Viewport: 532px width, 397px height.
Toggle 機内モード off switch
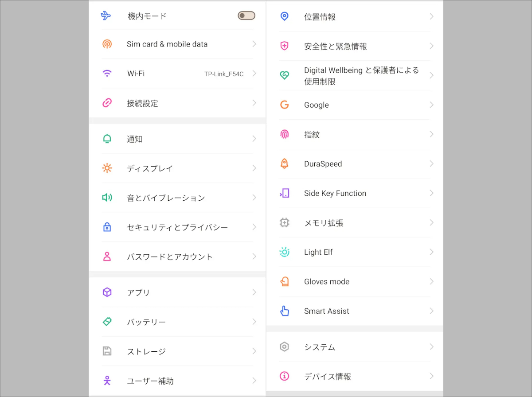click(246, 15)
